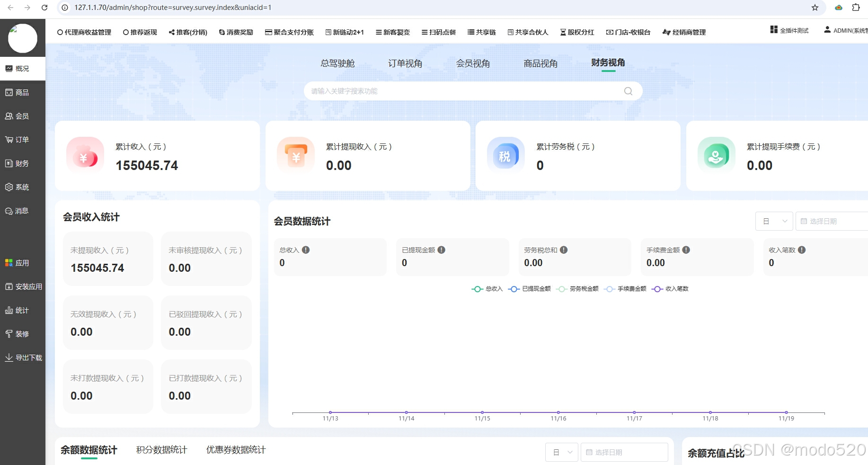The width and height of the screenshot is (868, 465).
Task: Click the info icon beside 总收入
Action: [x=306, y=250]
